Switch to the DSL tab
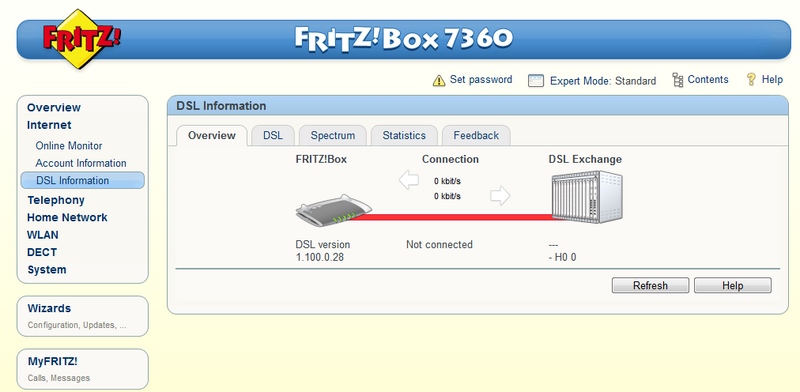The width and height of the screenshot is (800, 392). point(272,135)
